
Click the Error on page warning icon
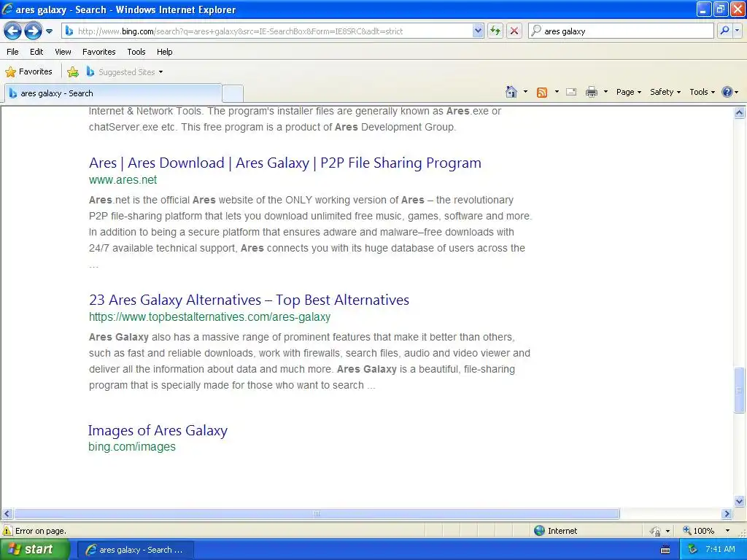(7, 531)
